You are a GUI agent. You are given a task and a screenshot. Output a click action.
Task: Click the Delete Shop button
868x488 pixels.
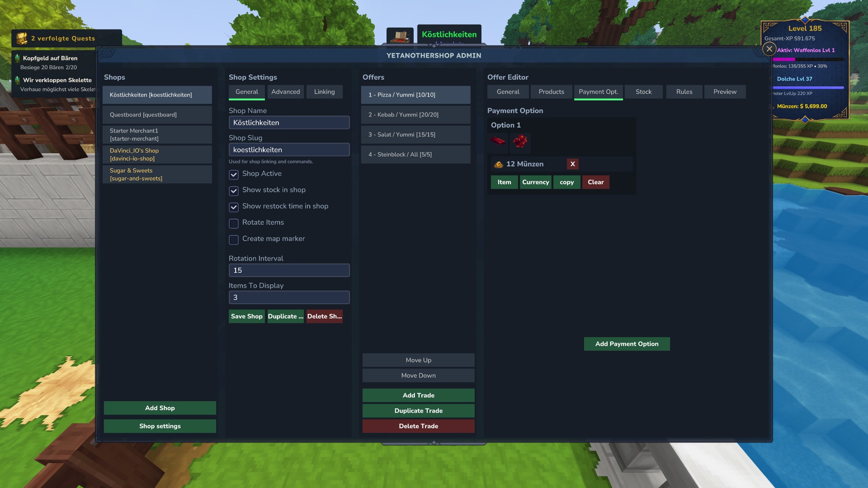[x=324, y=316]
